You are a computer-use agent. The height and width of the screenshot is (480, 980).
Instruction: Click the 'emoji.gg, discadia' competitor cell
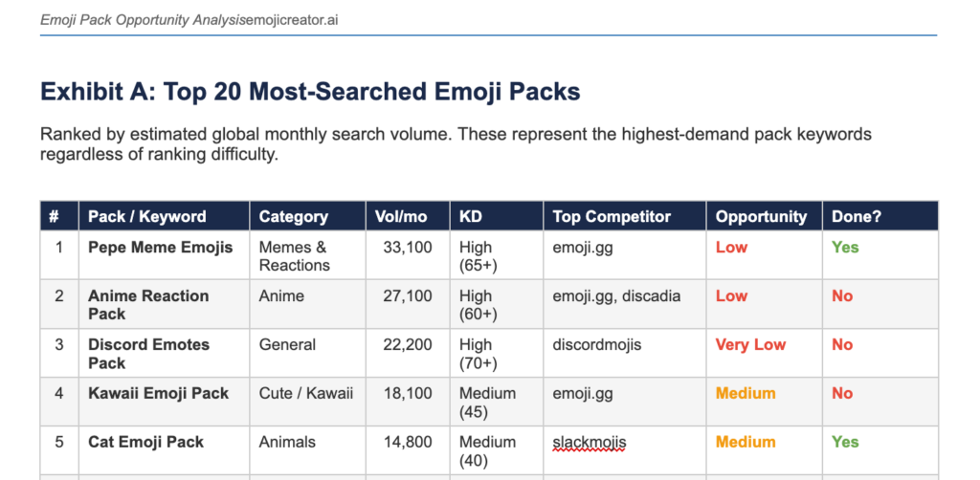(616, 296)
